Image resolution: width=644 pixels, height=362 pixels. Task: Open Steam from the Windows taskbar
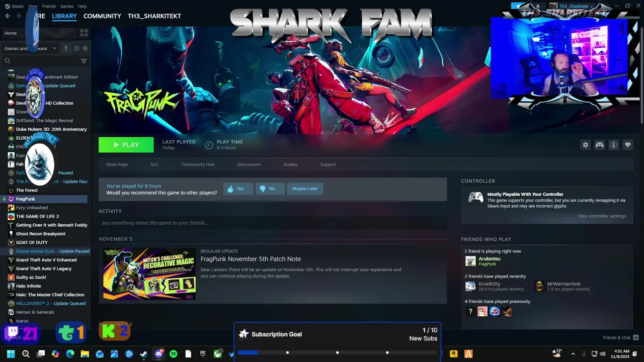143,354
